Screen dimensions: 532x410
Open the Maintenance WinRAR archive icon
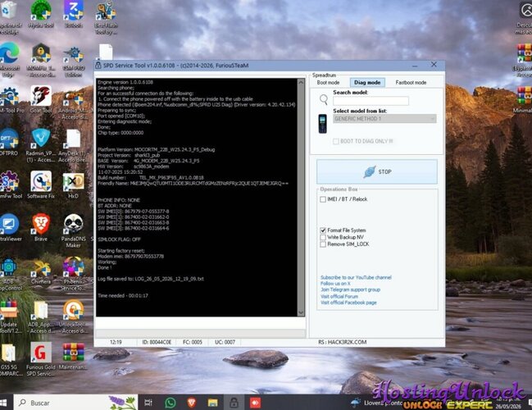[x=73, y=357]
